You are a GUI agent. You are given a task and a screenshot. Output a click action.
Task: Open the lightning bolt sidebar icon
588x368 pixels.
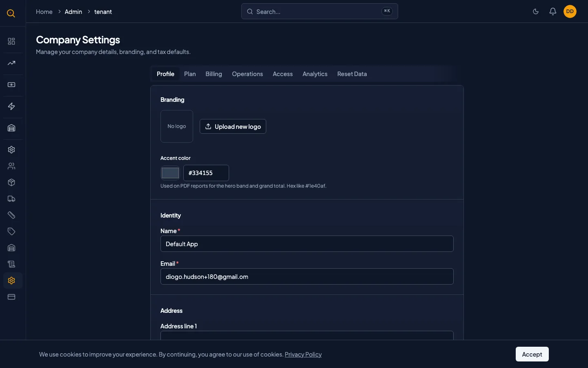point(11,106)
